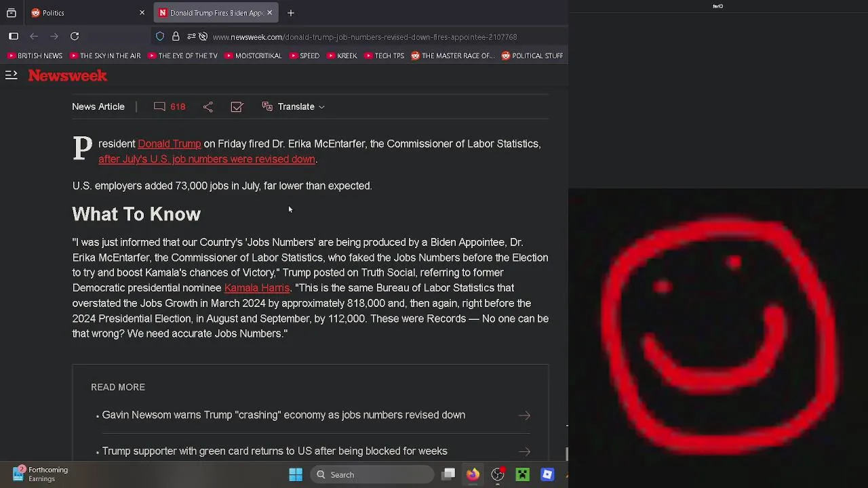
Task: Click the 73,000 jobs in July sentence
Action: [222, 186]
